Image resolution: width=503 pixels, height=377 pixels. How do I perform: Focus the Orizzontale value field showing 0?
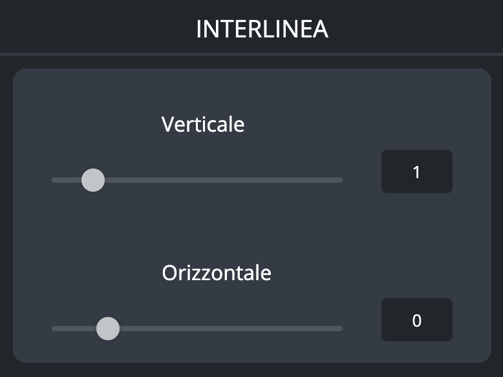point(417,320)
